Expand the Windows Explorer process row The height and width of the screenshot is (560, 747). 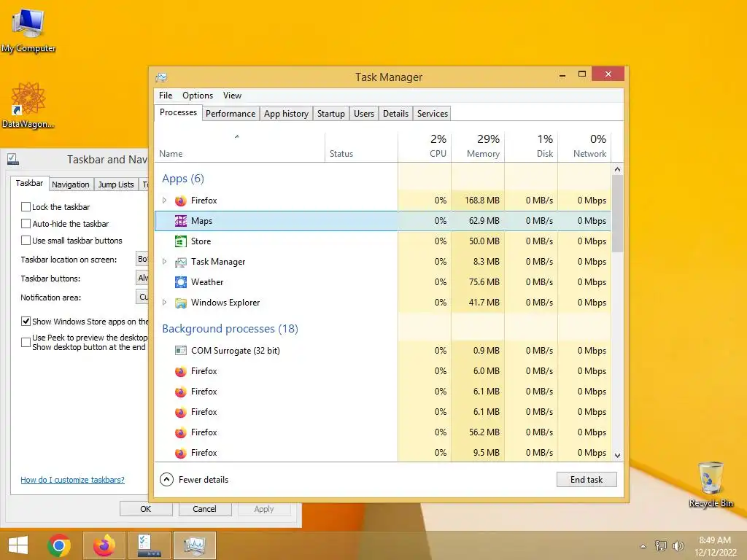[164, 303]
